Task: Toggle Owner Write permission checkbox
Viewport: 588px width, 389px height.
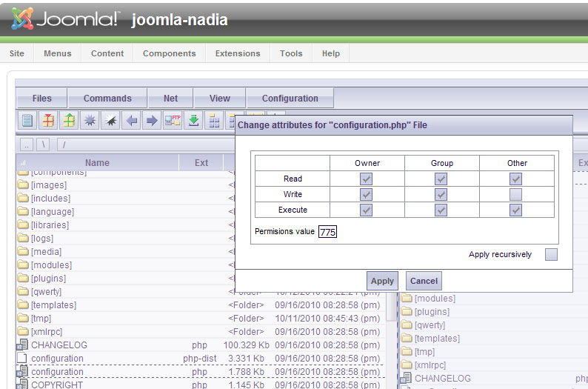Action: [x=366, y=194]
